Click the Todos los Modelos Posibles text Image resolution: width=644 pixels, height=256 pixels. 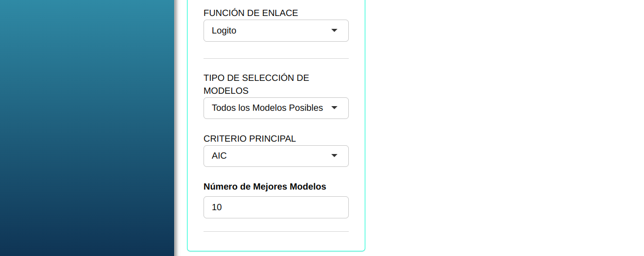pyautogui.click(x=267, y=108)
